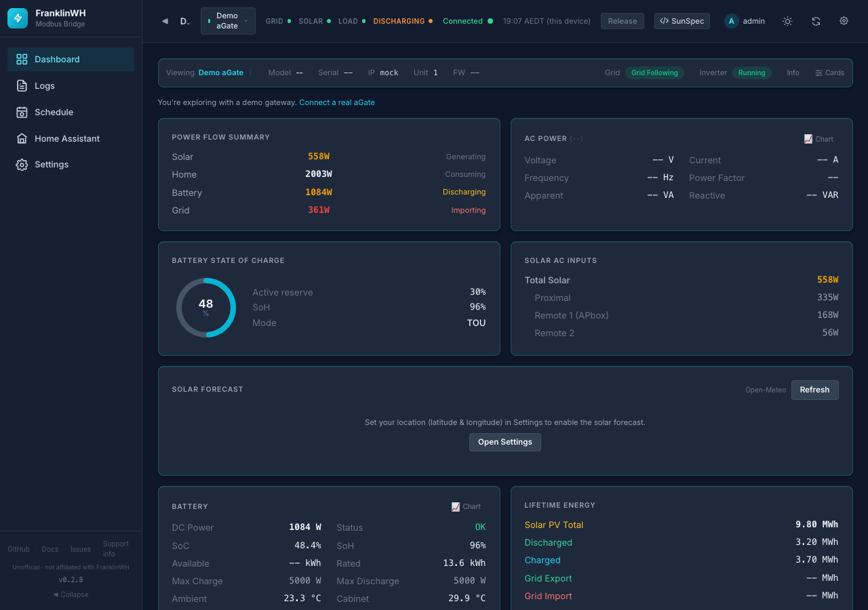Click the admin avatar circle
The image size is (868, 610).
click(x=731, y=21)
